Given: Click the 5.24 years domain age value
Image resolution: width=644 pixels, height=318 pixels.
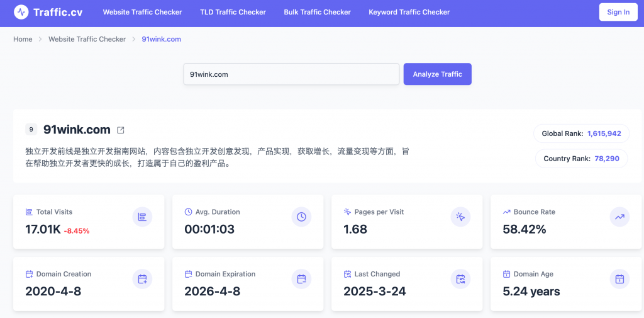Looking at the screenshot, I should point(531,292).
